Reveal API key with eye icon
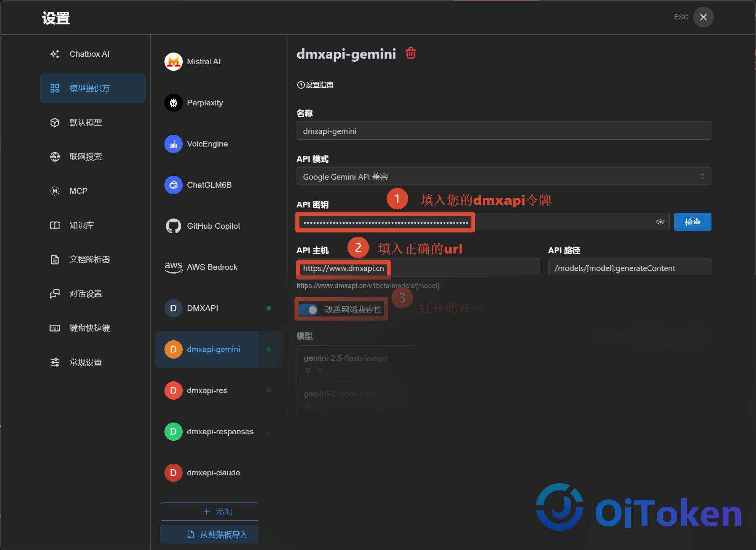The width and height of the screenshot is (756, 550). tap(660, 222)
